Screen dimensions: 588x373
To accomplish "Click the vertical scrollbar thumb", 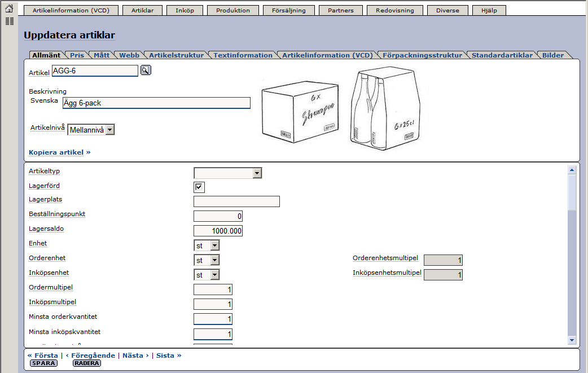I will click(x=572, y=192).
